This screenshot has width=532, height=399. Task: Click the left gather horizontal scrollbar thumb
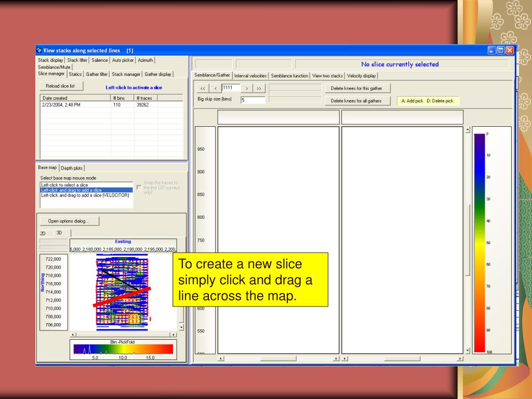(278, 358)
